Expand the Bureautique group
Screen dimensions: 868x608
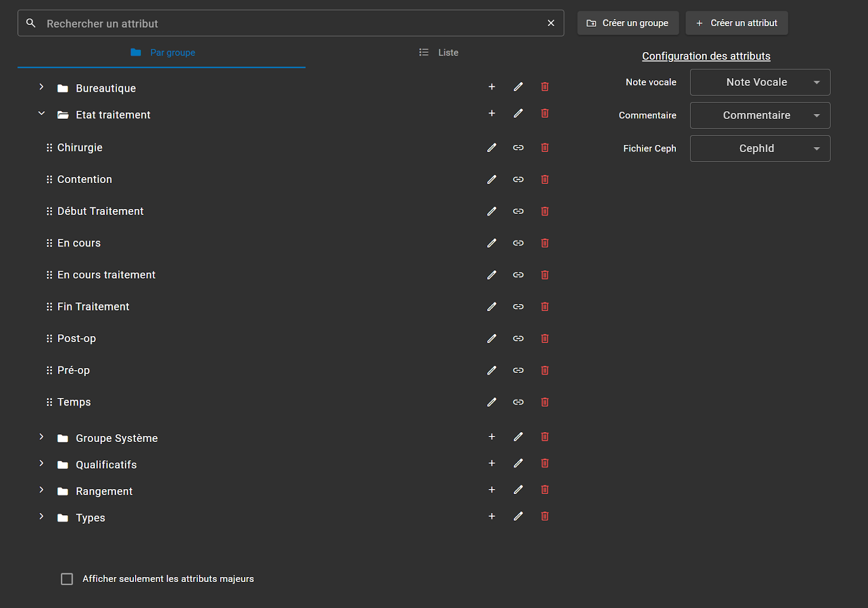pos(41,87)
